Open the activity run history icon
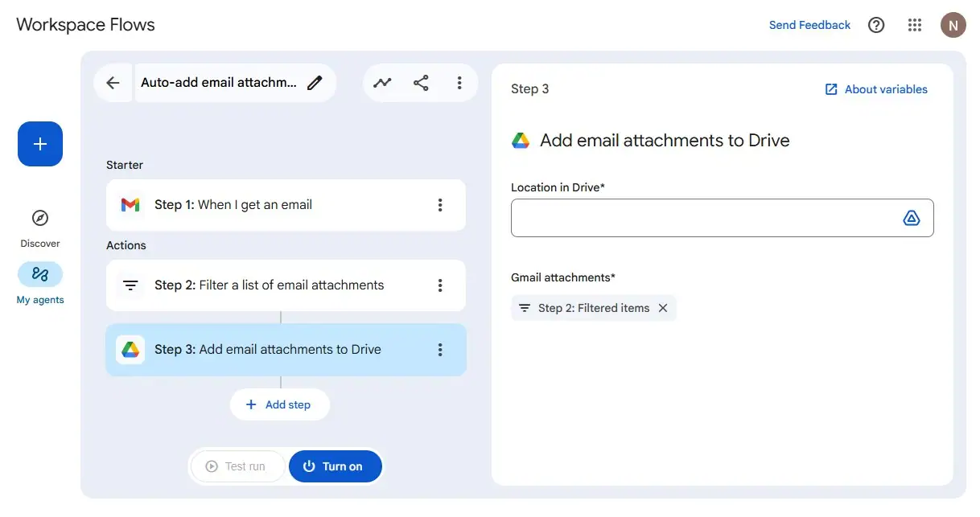The image size is (980, 517). coord(382,82)
